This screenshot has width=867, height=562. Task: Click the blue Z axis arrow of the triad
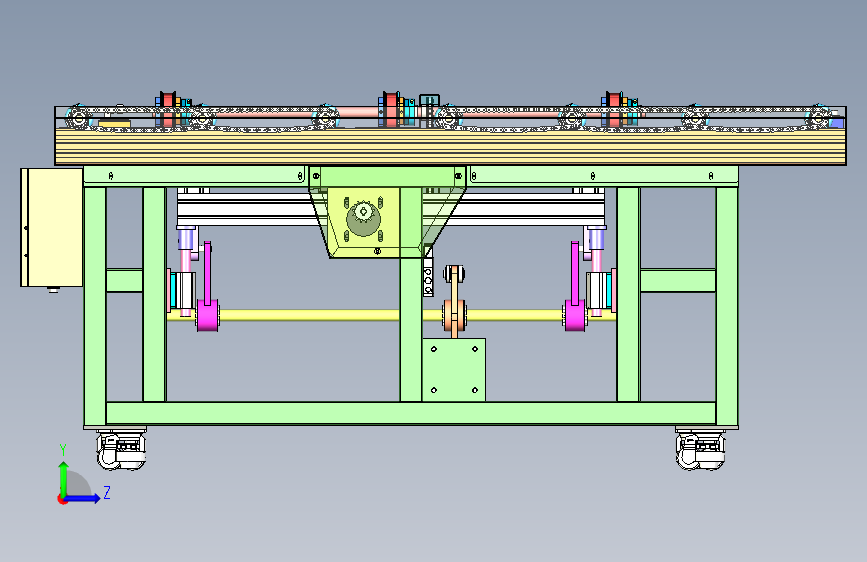[x=83, y=498]
